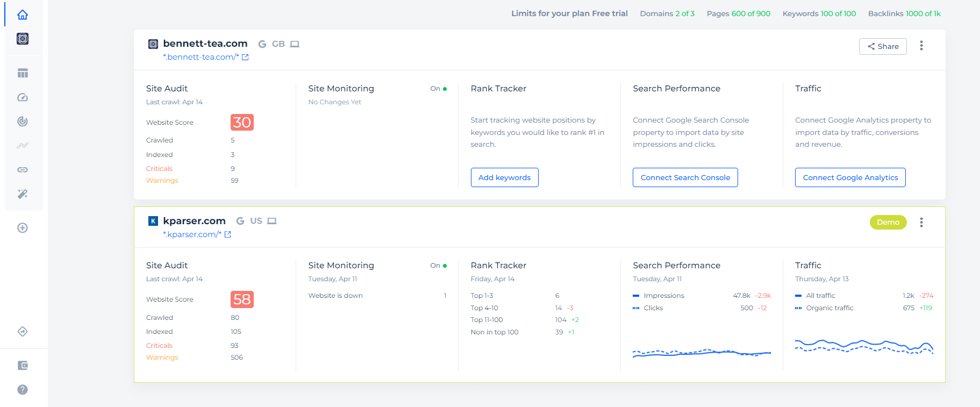
Task: Click 'Domains 2 of 3' plan limit
Action: pyautogui.click(x=667, y=13)
